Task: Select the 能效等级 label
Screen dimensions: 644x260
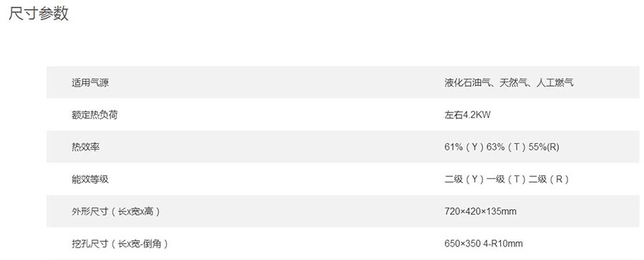Action: click(x=90, y=179)
